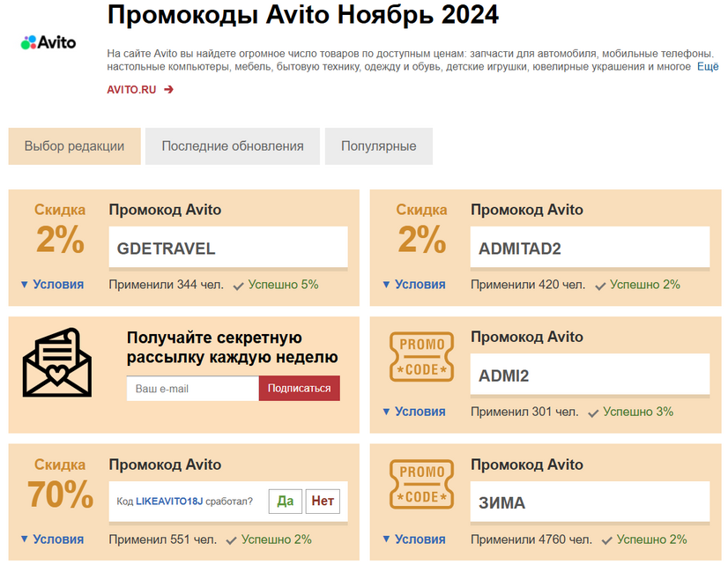Confirm the code worked with Да
Image resolution: width=728 pixels, height=565 pixels.
click(285, 501)
